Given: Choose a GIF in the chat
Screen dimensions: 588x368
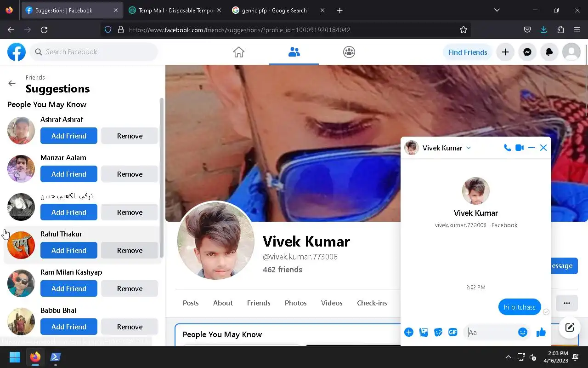Looking at the screenshot, I should coord(453,332).
